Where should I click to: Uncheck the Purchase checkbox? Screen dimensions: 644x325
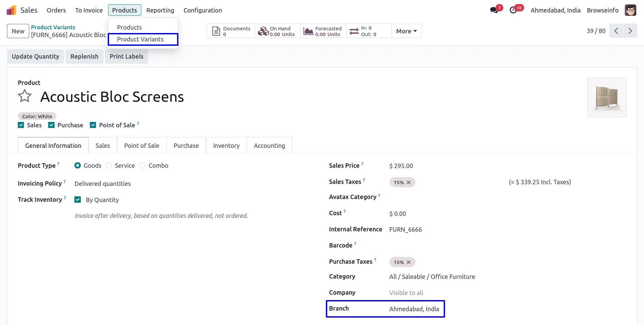(x=52, y=125)
